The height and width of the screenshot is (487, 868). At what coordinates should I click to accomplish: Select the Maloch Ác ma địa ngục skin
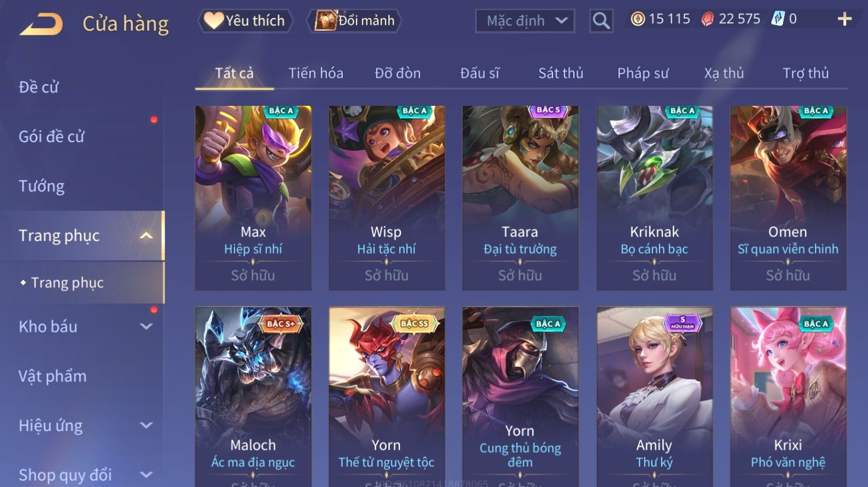(253, 397)
